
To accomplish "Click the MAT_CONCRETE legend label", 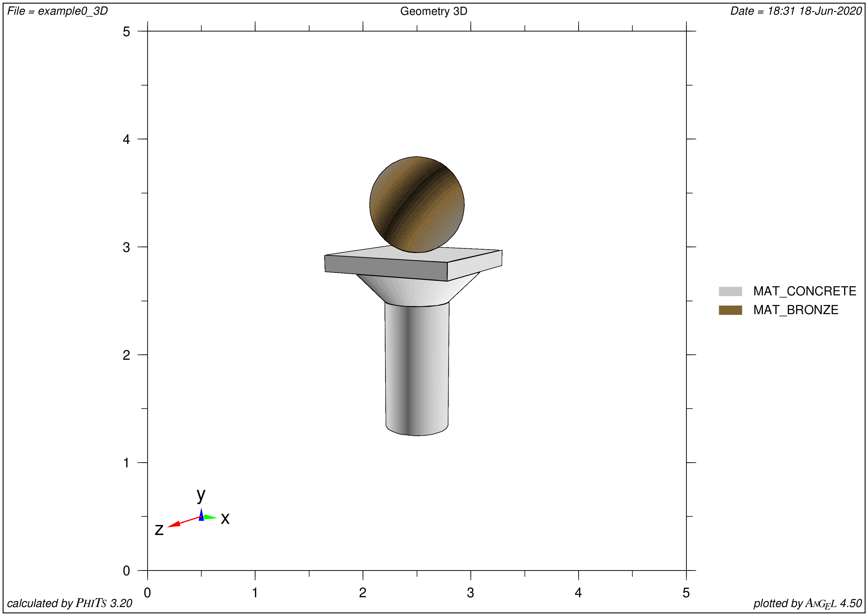I will pos(805,291).
